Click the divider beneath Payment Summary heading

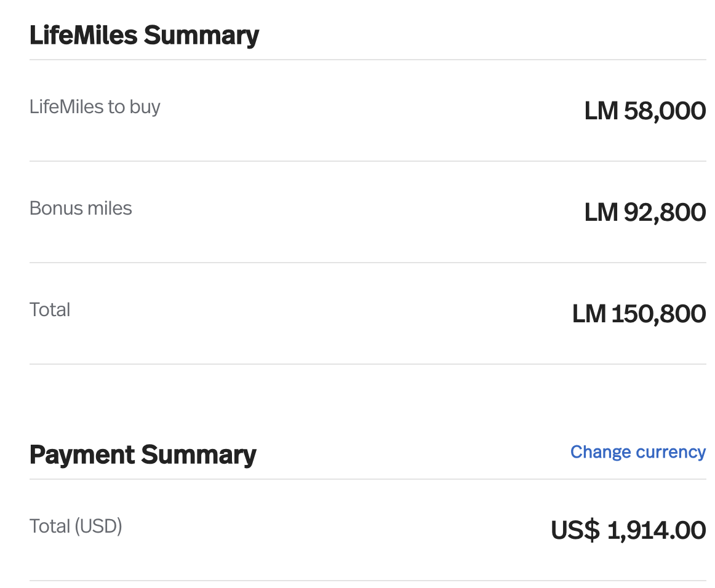pyautogui.click(x=368, y=479)
